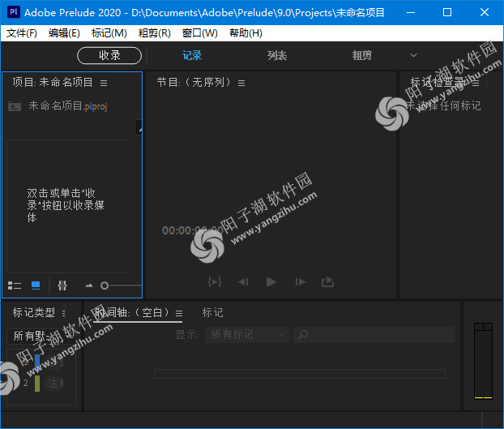
Task: Open the 所有默认 marker type dropdown
Action: 41,336
